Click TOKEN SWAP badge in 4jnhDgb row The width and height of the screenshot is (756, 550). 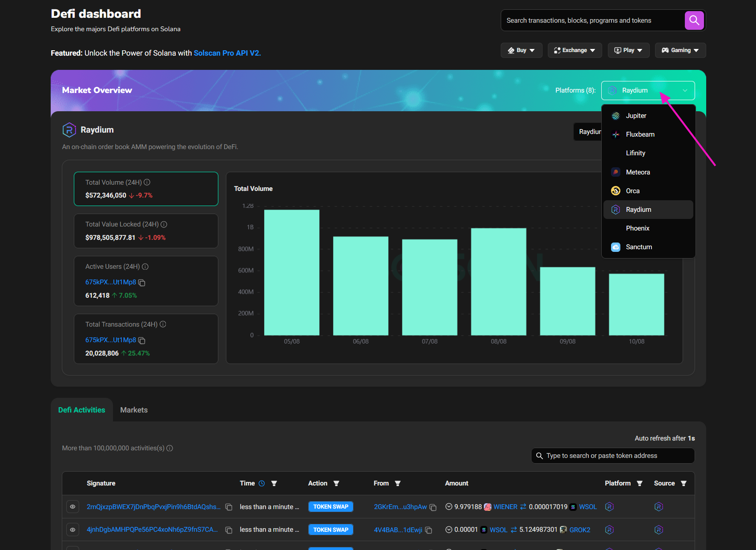(x=331, y=530)
